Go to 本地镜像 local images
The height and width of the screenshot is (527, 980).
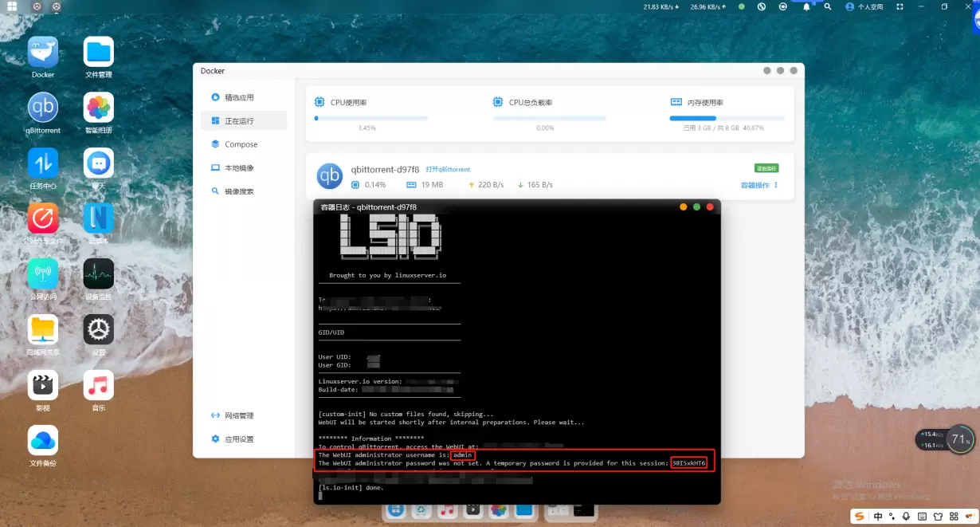239,168
